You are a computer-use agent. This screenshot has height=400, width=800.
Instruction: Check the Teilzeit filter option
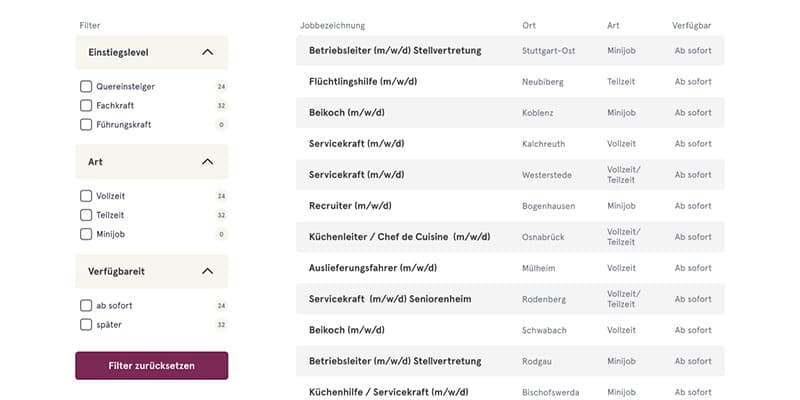pos(86,215)
